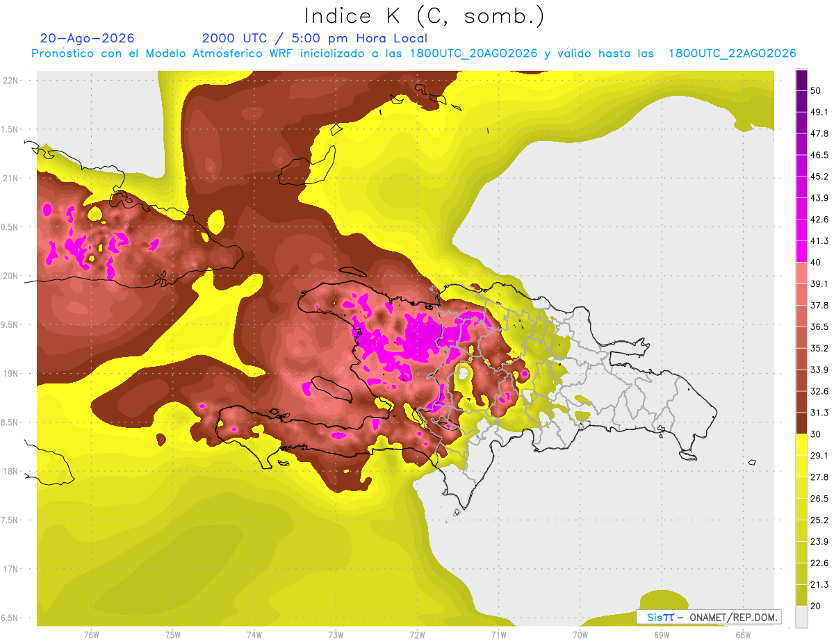The width and height of the screenshot is (834, 644).
Task: Click the latitude axis label "17N"
Action: pos(11,570)
